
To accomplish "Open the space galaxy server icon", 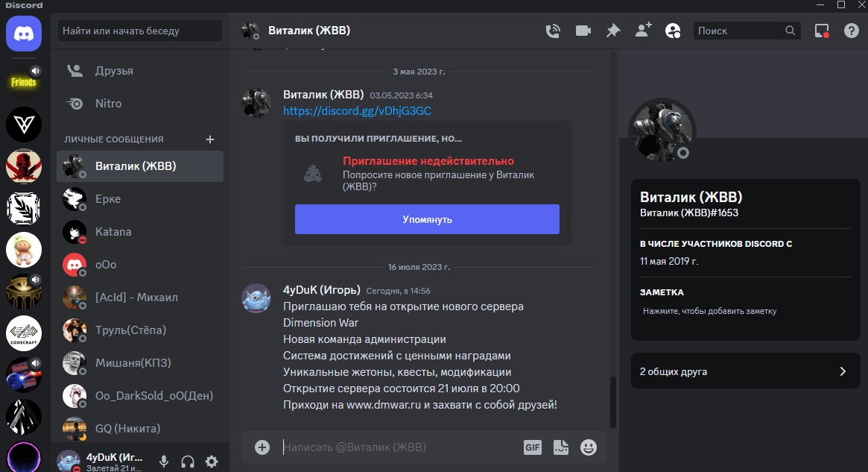I will click(x=24, y=375).
